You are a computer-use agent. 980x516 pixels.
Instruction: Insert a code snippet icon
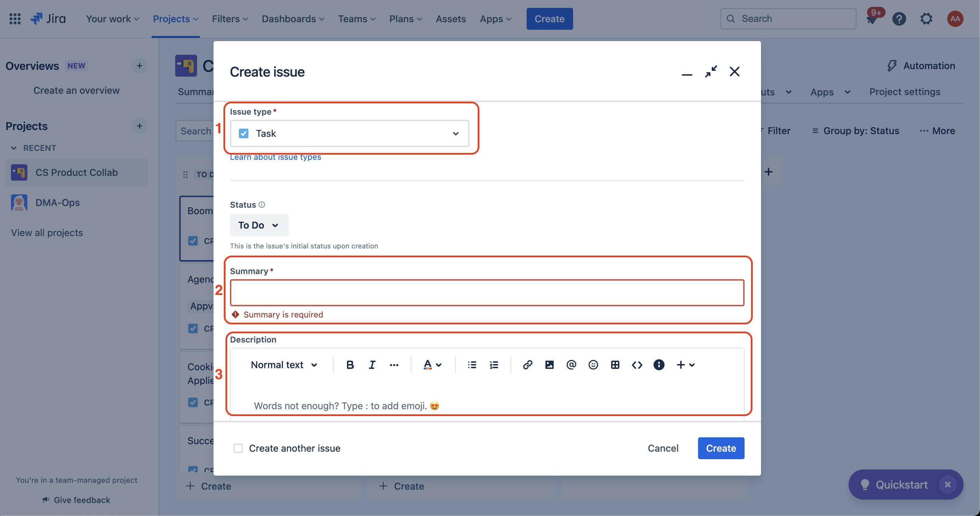[x=637, y=364]
